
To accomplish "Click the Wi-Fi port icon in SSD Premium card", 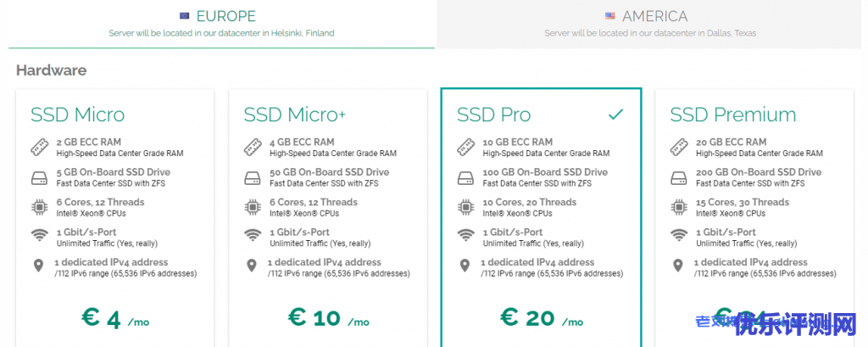I will click(x=678, y=237).
